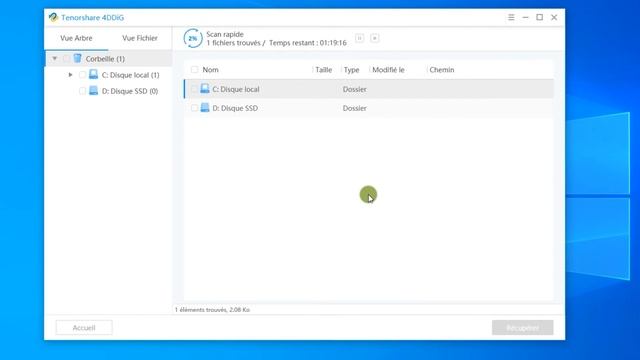Screen dimensions: 640x360
Task: Click the Corbeille recycle bin icon
Action: (x=78, y=58)
